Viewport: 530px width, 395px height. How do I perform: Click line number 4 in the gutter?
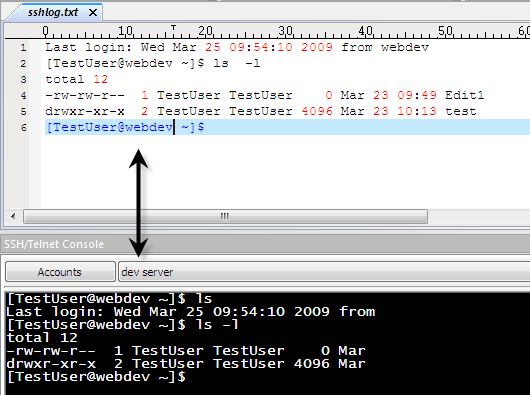pos(23,95)
